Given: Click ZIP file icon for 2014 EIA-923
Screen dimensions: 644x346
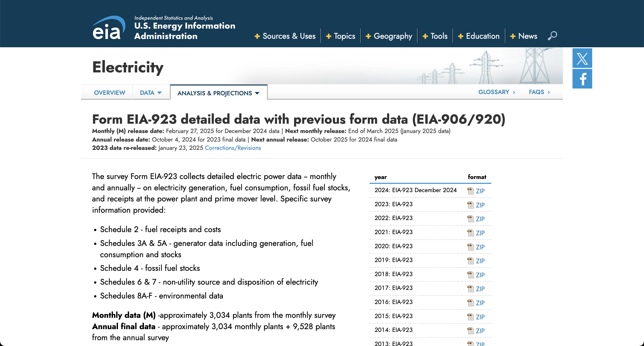Looking at the screenshot, I should pyautogui.click(x=470, y=331).
